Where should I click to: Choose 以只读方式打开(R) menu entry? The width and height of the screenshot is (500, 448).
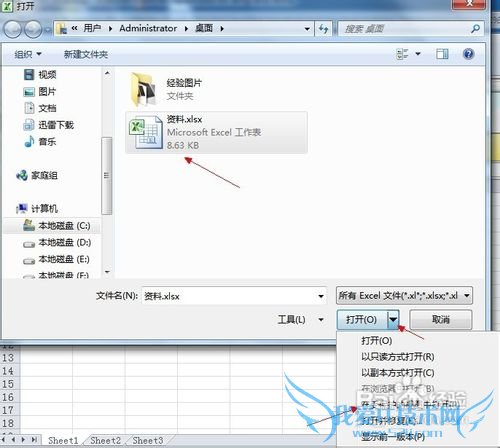coord(398,357)
